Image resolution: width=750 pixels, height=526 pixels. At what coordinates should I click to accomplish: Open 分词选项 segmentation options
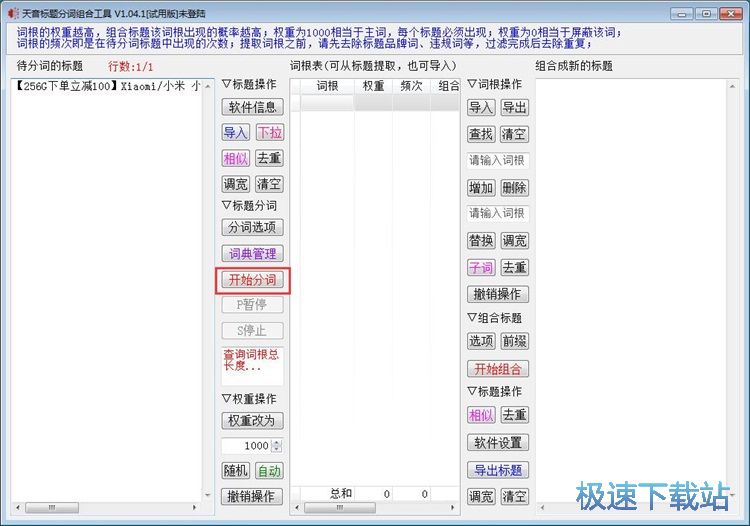pyautogui.click(x=252, y=228)
